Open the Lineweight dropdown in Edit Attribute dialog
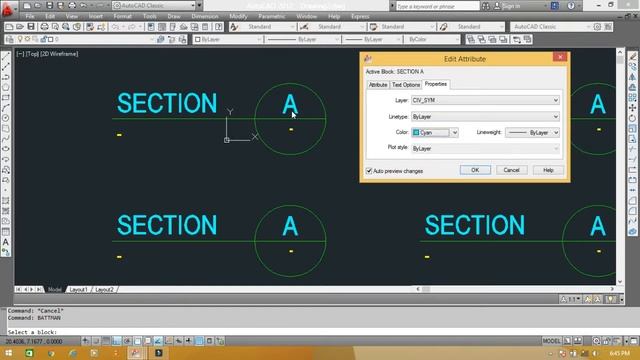The width and height of the screenshot is (640, 360). coord(532,133)
